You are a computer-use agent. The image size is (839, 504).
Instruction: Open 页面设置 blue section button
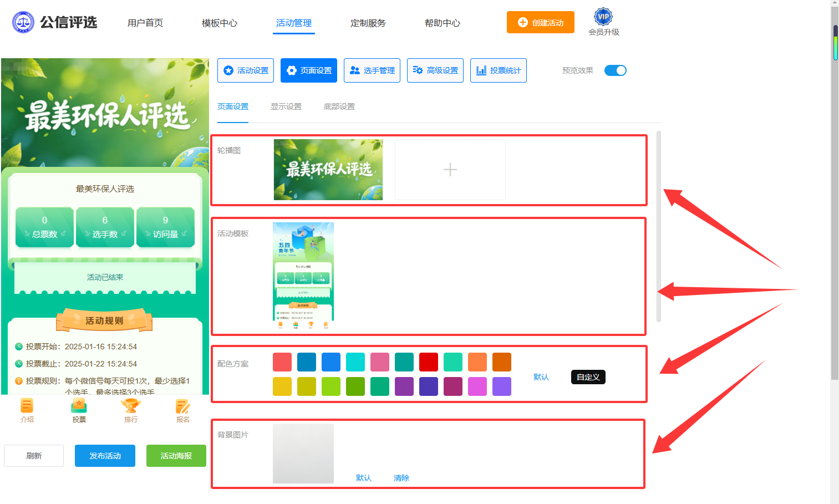click(x=309, y=70)
